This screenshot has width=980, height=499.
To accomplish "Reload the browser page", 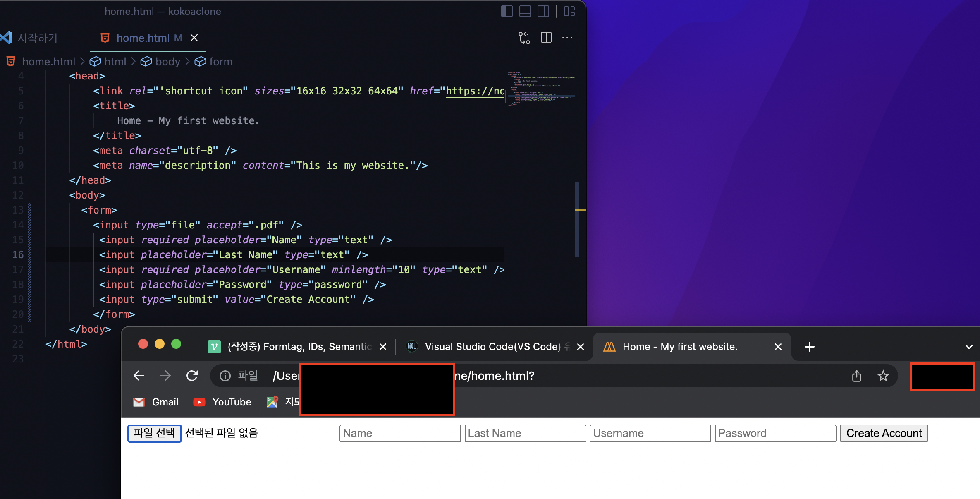I will click(192, 376).
